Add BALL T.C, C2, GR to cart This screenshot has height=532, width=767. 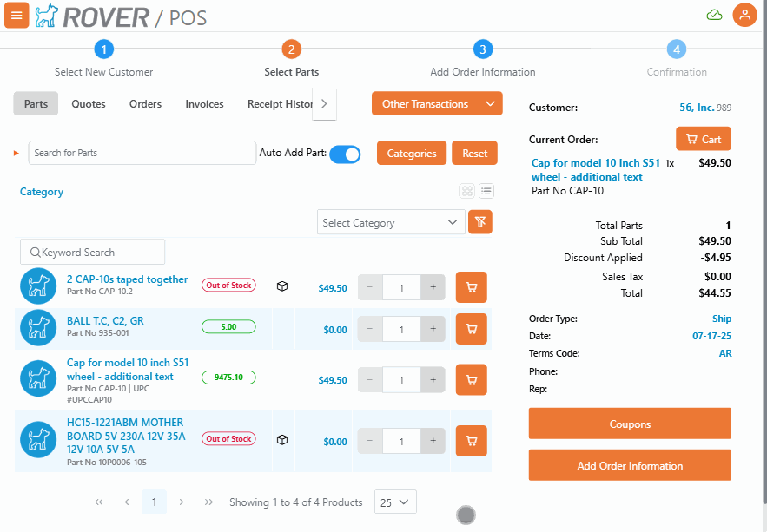point(471,330)
